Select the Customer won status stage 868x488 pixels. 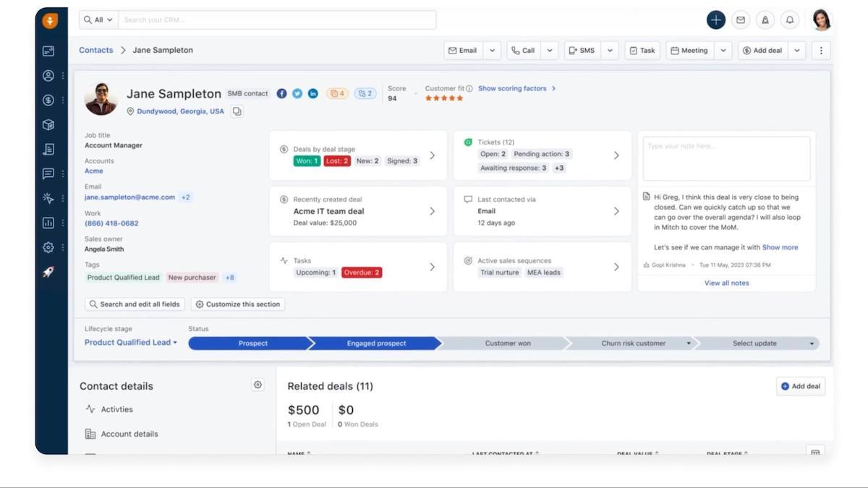point(508,343)
